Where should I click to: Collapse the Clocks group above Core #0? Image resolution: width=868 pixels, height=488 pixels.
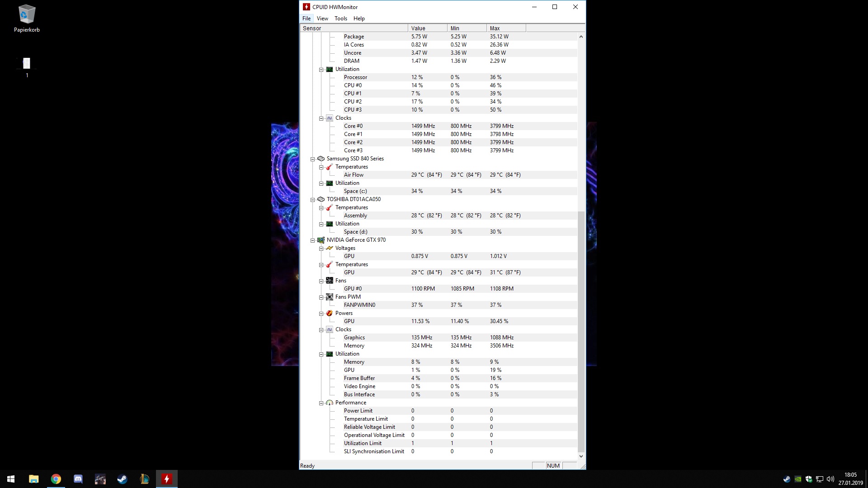[321, 118]
